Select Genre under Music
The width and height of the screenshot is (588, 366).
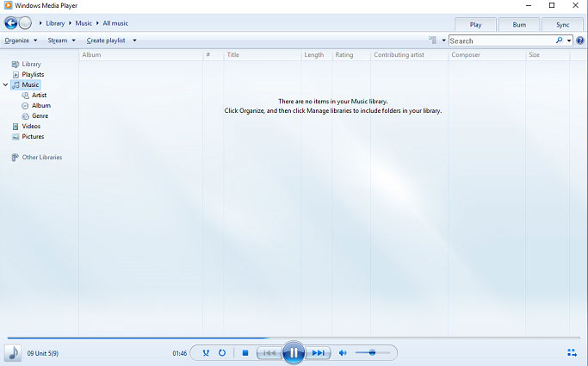pos(35,116)
